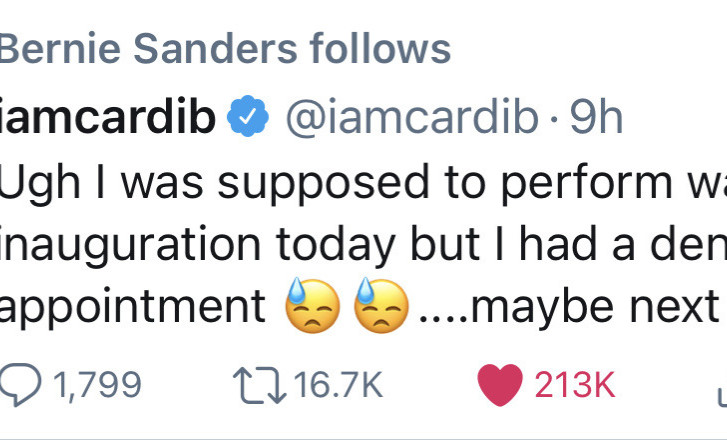Click the "Bernie Sanders follows" label

[225, 48]
